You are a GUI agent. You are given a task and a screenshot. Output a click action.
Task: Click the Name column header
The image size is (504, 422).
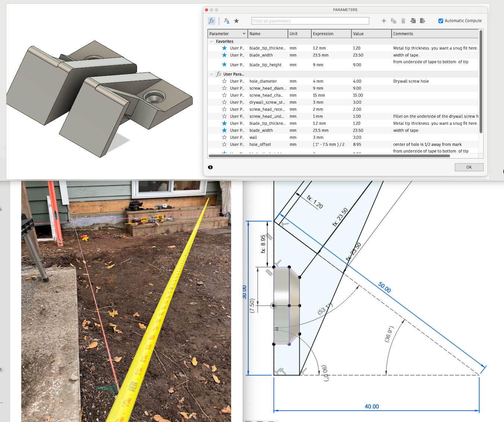coord(268,34)
